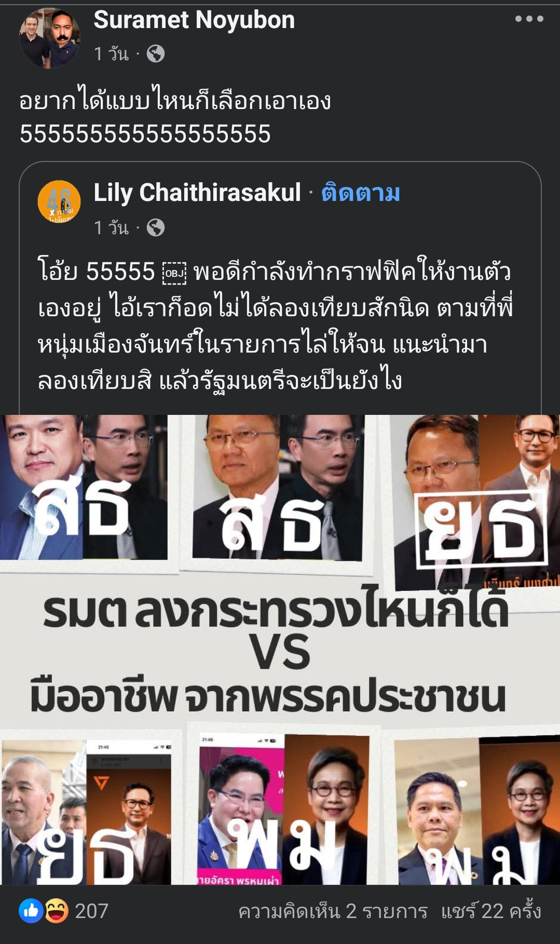
Task: Open bottom-right พม comparison photo
Action: click(477, 811)
